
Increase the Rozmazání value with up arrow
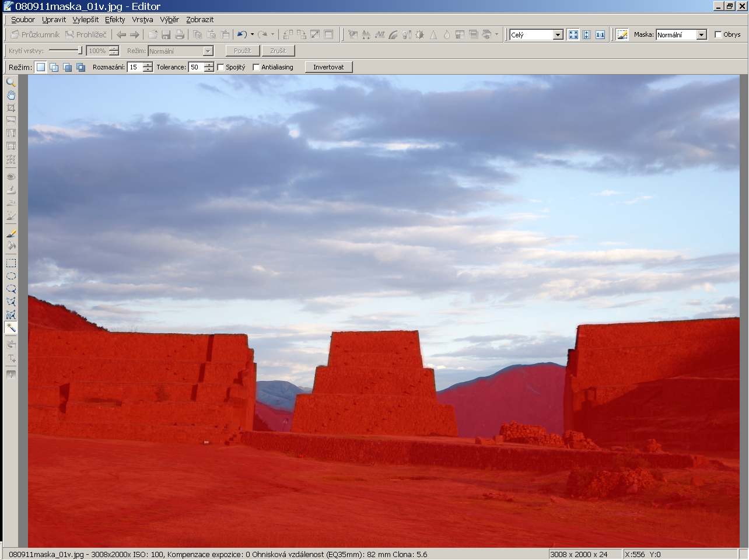(148, 65)
